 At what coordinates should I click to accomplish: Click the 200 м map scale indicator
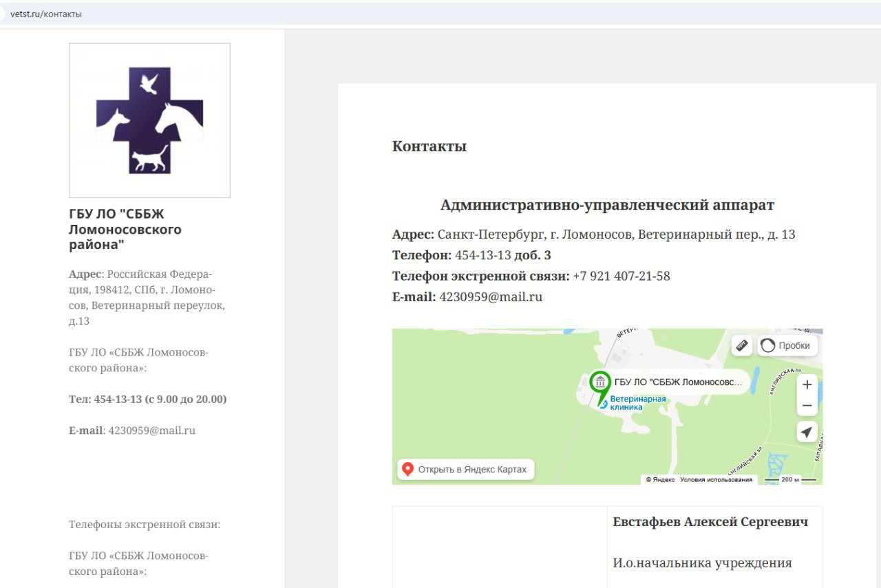click(x=790, y=479)
